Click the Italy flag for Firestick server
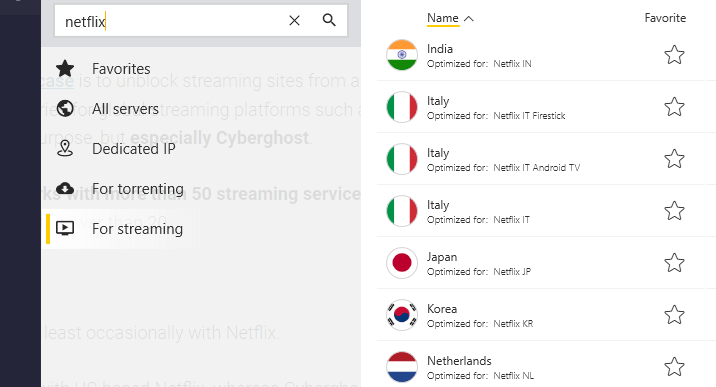 tap(402, 107)
